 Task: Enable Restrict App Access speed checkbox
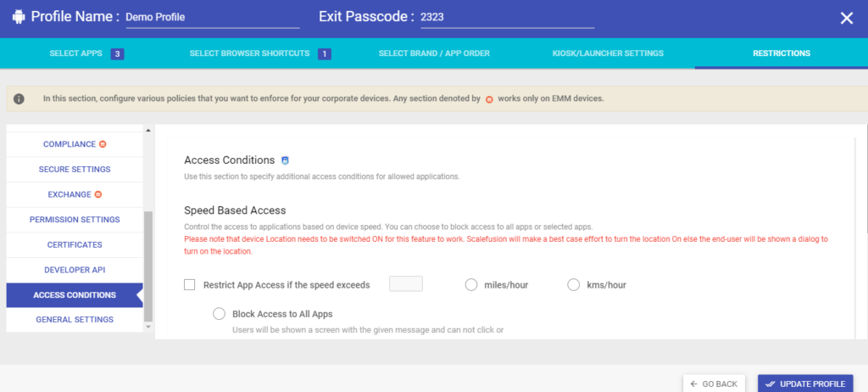click(x=190, y=285)
